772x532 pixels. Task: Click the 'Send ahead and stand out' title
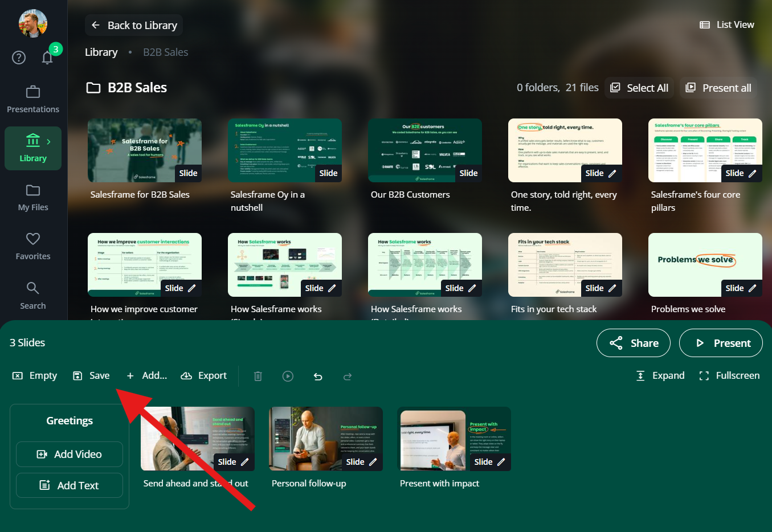(x=195, y=483)
